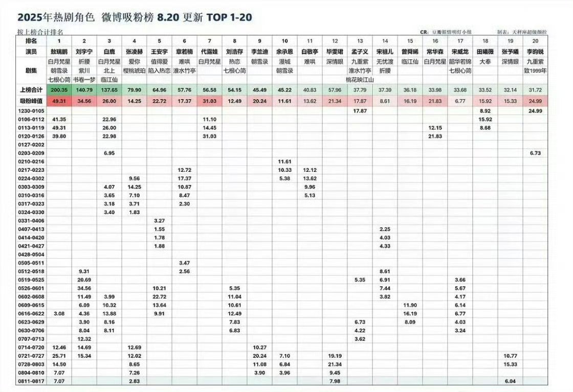Select "6.04" in the 0811-0817 row
This screenshot has height=392, width=573.
510,381
